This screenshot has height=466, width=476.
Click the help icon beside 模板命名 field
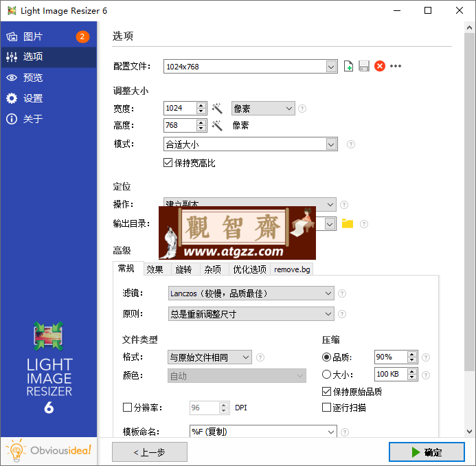345,432
